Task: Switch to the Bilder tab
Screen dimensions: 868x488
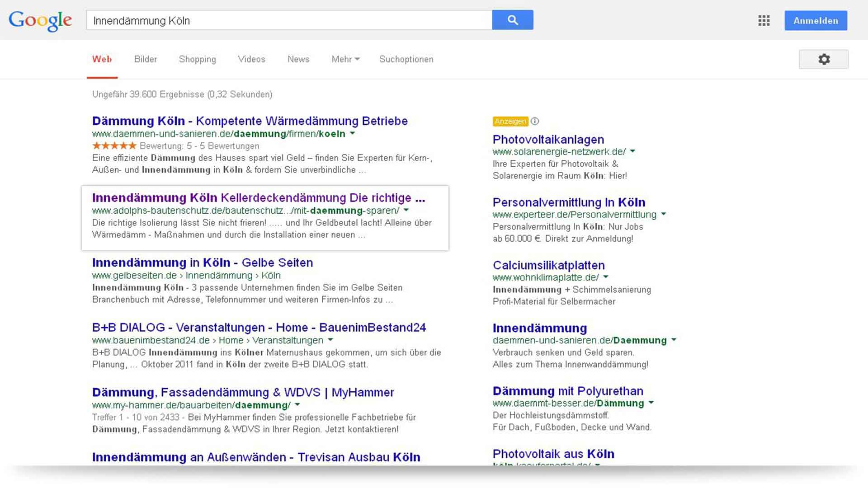Action: point(146,59)
